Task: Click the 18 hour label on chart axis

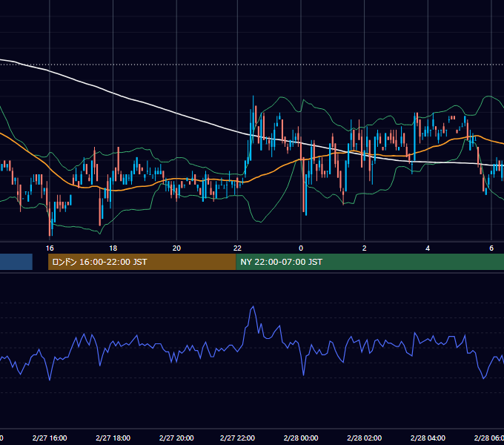Action: (113, 248)
